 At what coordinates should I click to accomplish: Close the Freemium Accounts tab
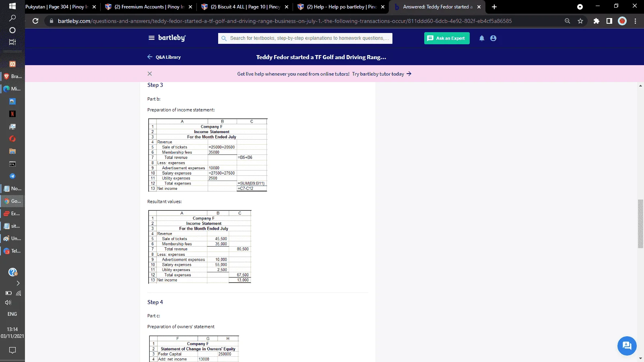point(190,7)
